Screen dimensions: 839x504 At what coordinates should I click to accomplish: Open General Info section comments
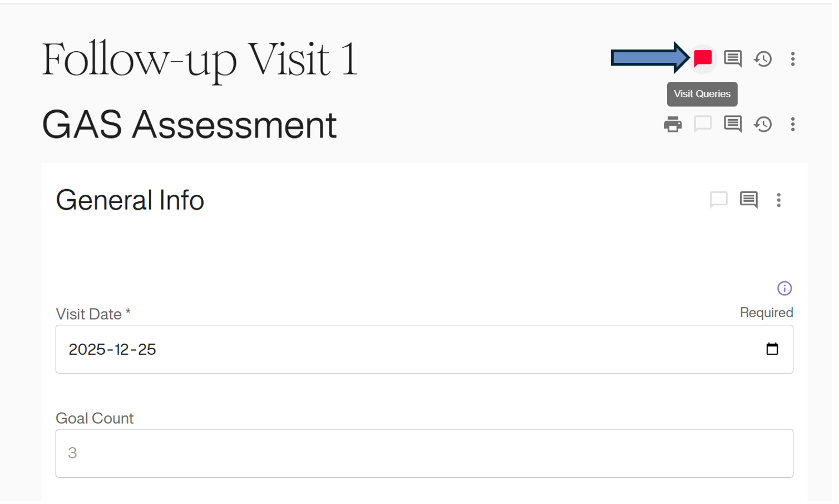pos(748,200)
